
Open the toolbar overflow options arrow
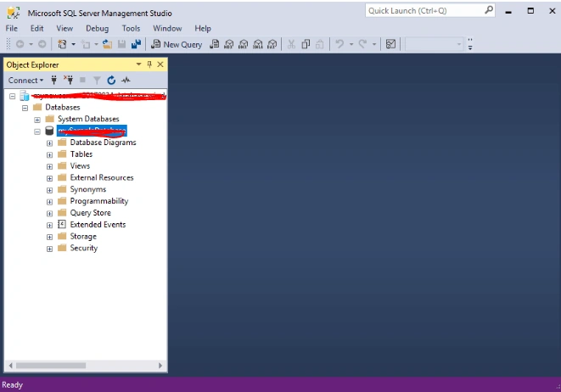point(470,44)
